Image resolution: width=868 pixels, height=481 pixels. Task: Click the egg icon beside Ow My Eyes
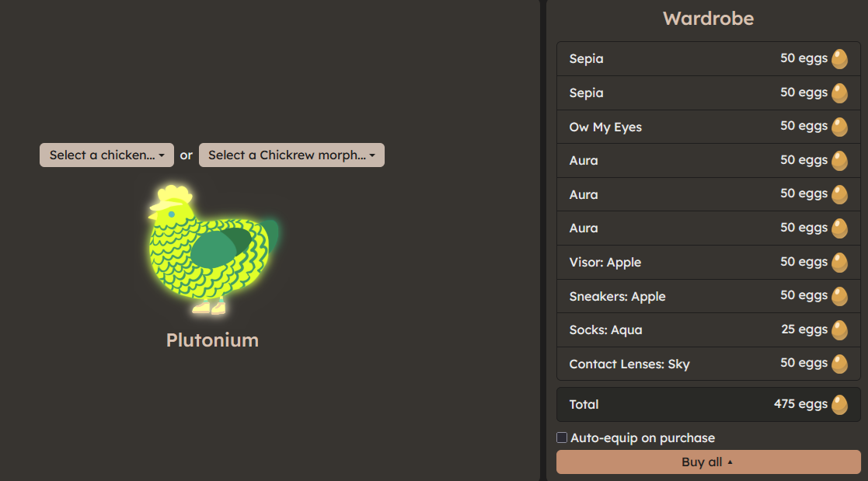[839, 127]
